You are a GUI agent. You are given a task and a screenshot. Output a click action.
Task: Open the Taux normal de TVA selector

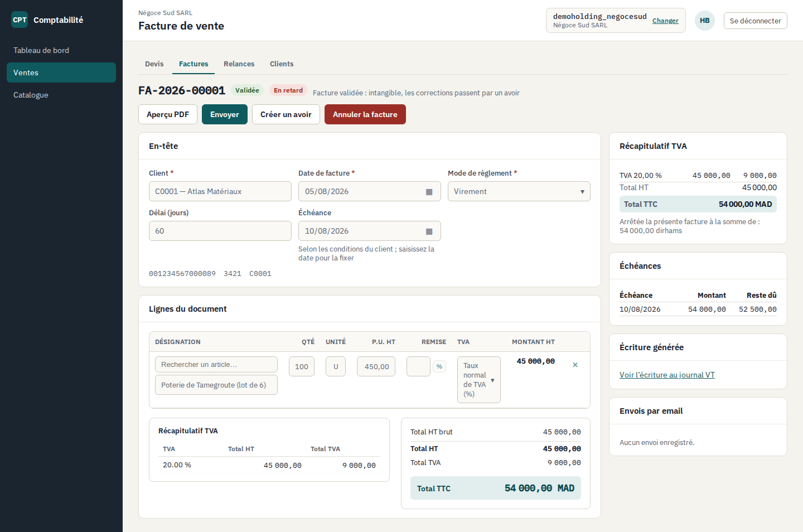[478, 380]
